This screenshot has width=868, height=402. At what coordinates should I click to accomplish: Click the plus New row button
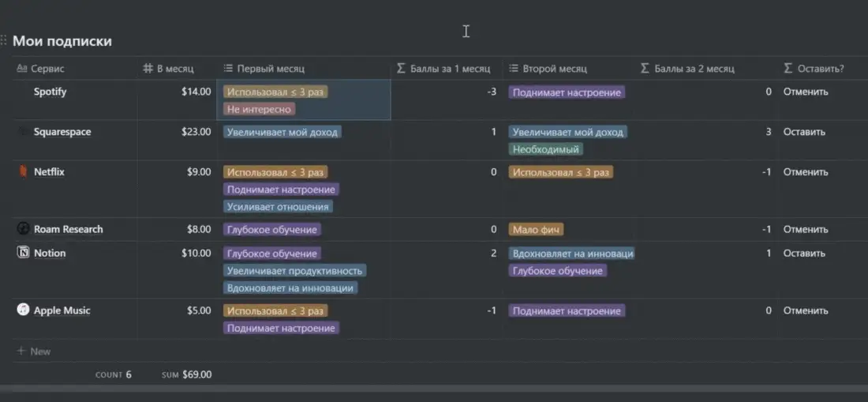tap(34, 351)
